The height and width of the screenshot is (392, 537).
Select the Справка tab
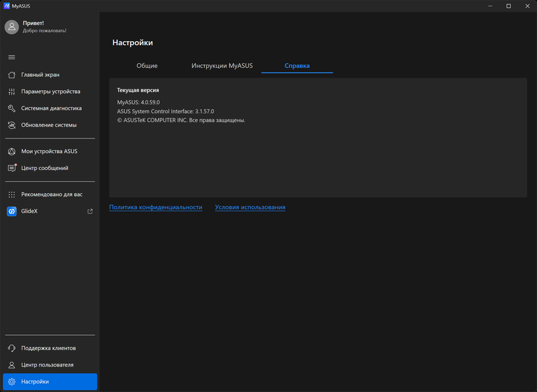(297, 66)
